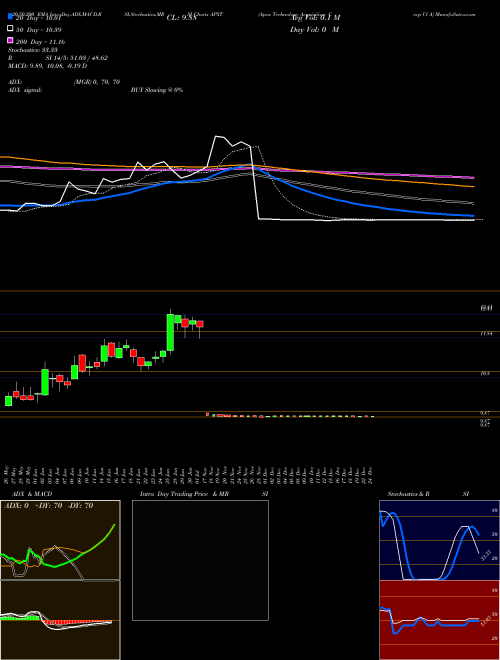500x660 pixels.
Task: Click the '33.33' value on stochastics chart
Action: pos(485,555)
